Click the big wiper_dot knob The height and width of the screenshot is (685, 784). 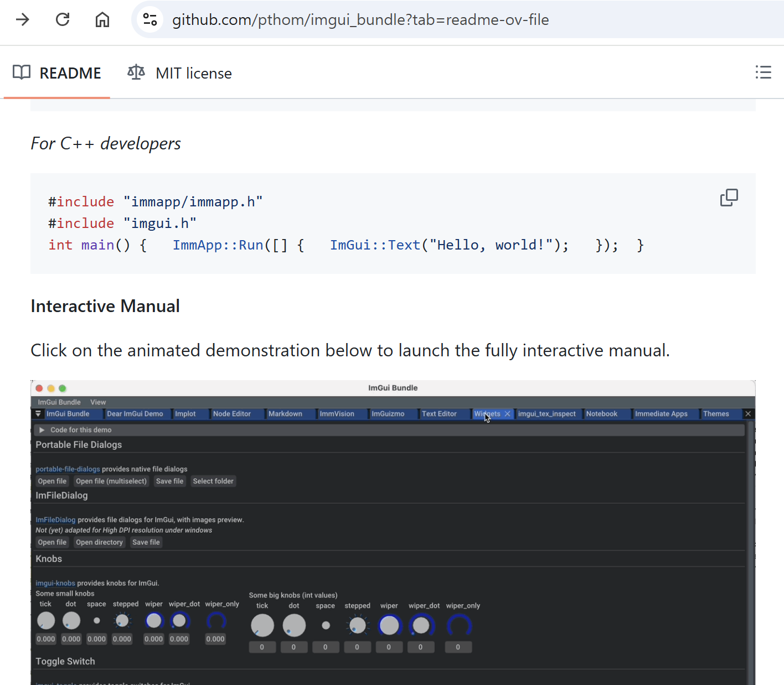click(421, 626)
